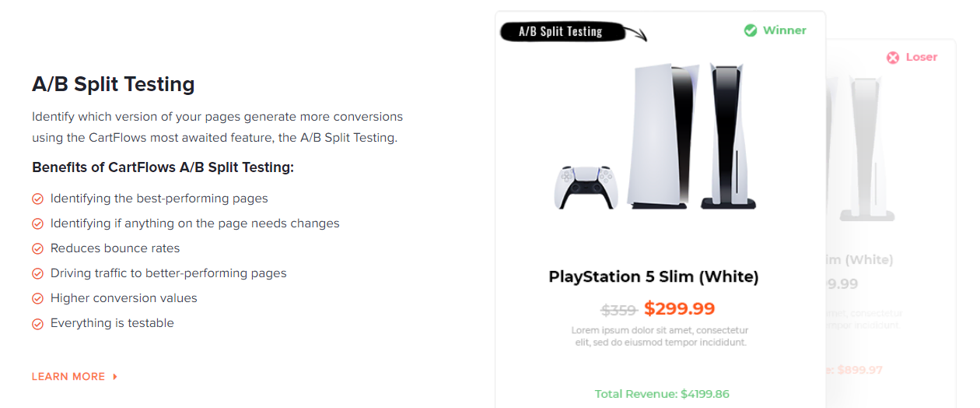Click the small arrow next to LEARN MORE
Image resolution: width=980 pixels, height=408 pixels.
(x=115, y=376)
